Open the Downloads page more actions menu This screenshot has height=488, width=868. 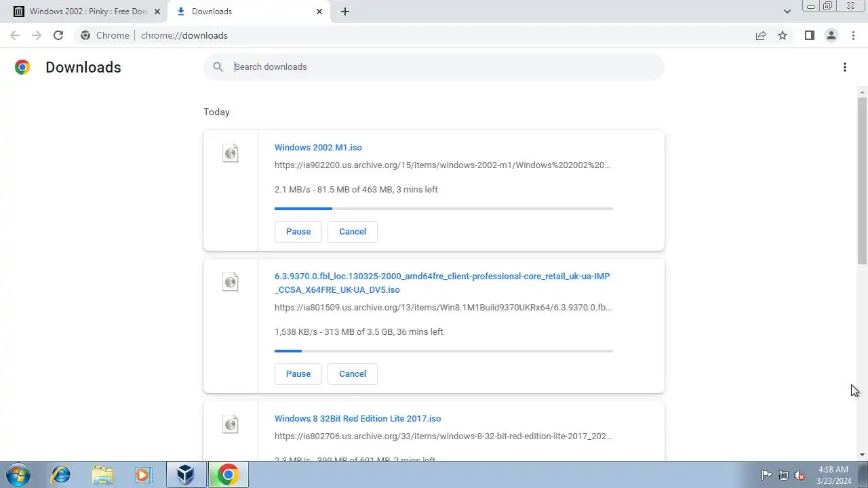pos(844,67)
